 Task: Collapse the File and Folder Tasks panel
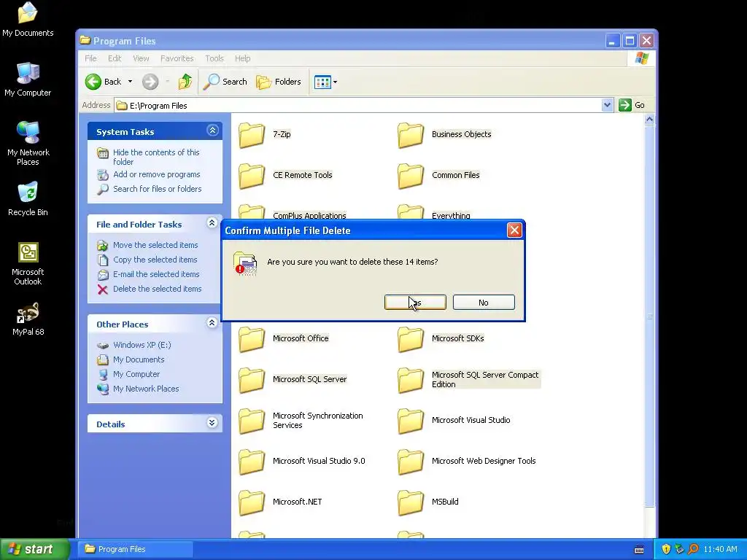pos(212,223)
